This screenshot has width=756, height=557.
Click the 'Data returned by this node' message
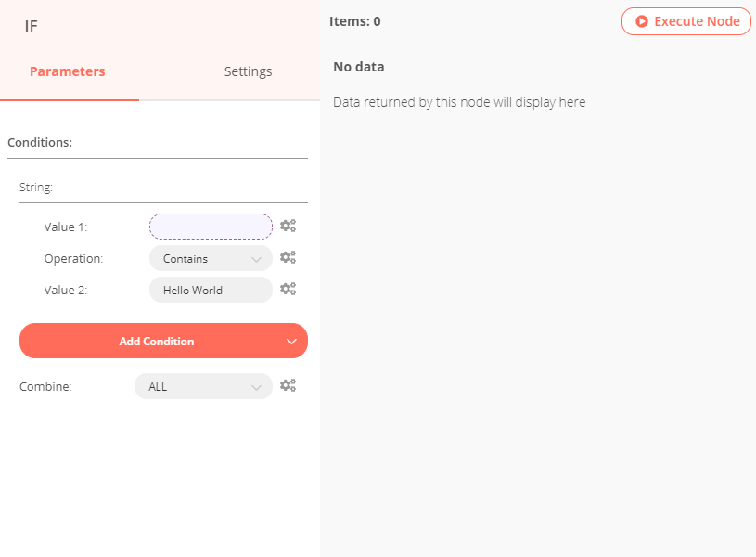pos(459,102)
